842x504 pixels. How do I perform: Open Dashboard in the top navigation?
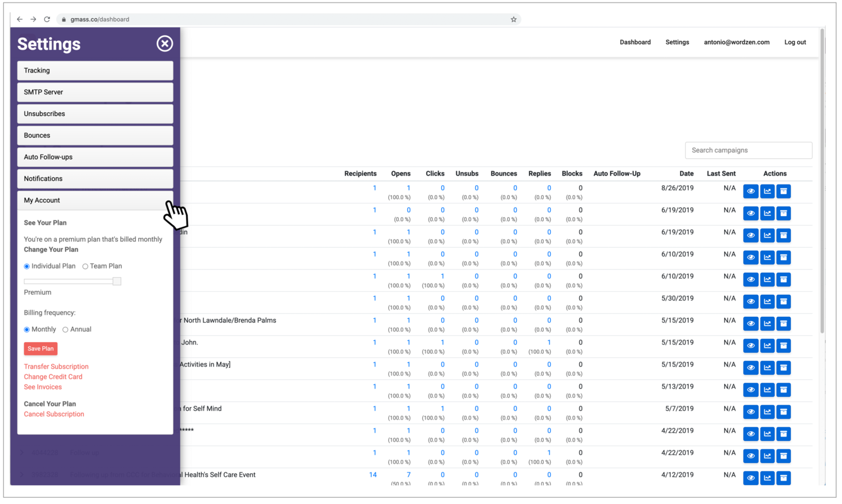(x=635, y=42)
